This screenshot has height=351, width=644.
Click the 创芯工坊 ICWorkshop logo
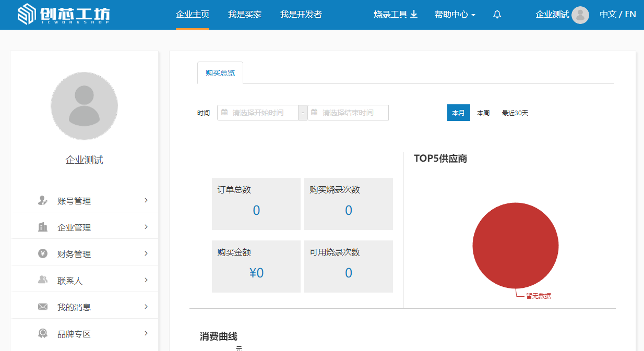(x=64, y=15)
